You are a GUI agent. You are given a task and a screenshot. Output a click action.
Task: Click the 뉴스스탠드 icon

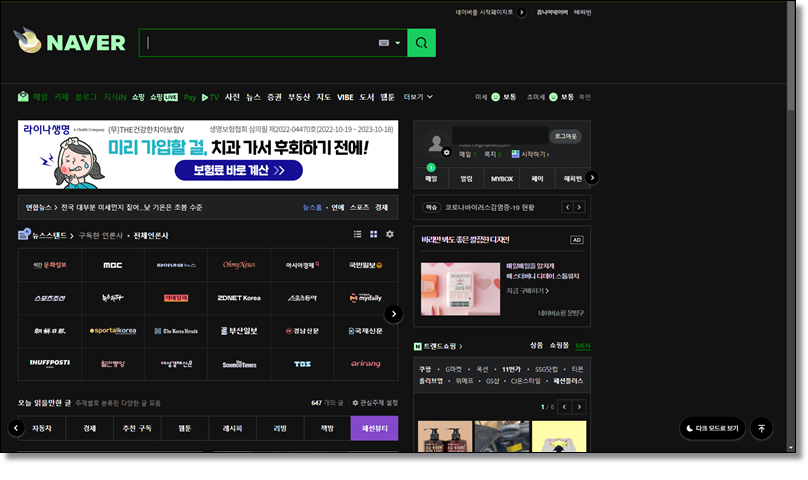tap(24, 234)
